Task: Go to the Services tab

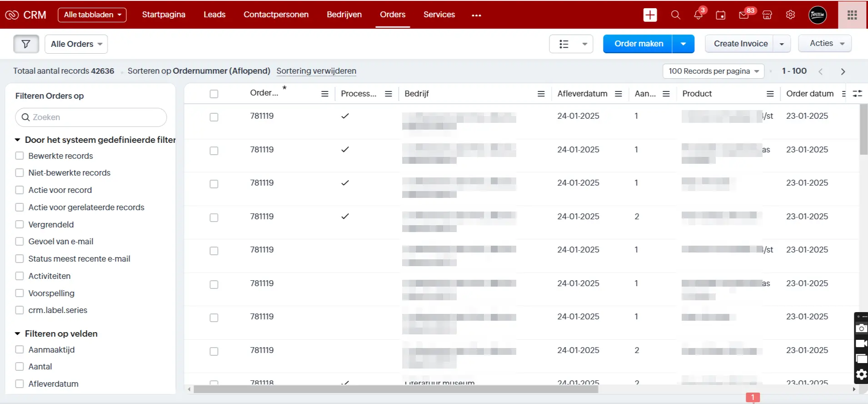Action: click(x=439, y=15)
